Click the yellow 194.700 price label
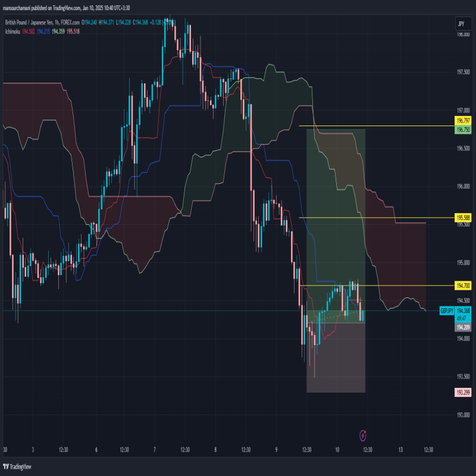The height and width of the screenshot is (476, 476). (463, 286)
